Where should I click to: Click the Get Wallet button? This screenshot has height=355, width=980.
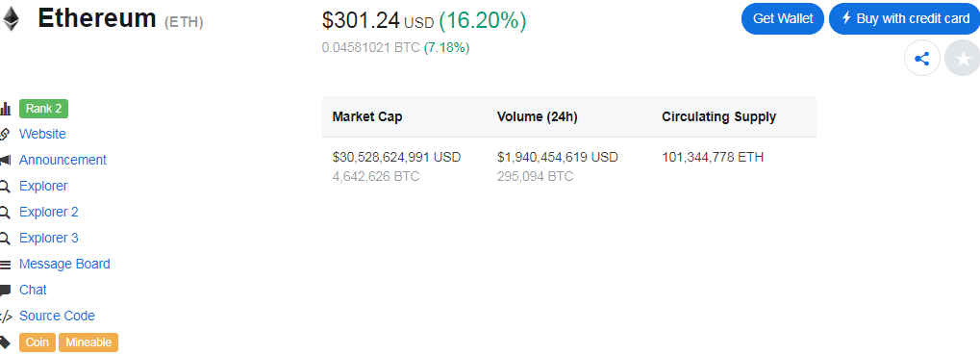[783, 18]
